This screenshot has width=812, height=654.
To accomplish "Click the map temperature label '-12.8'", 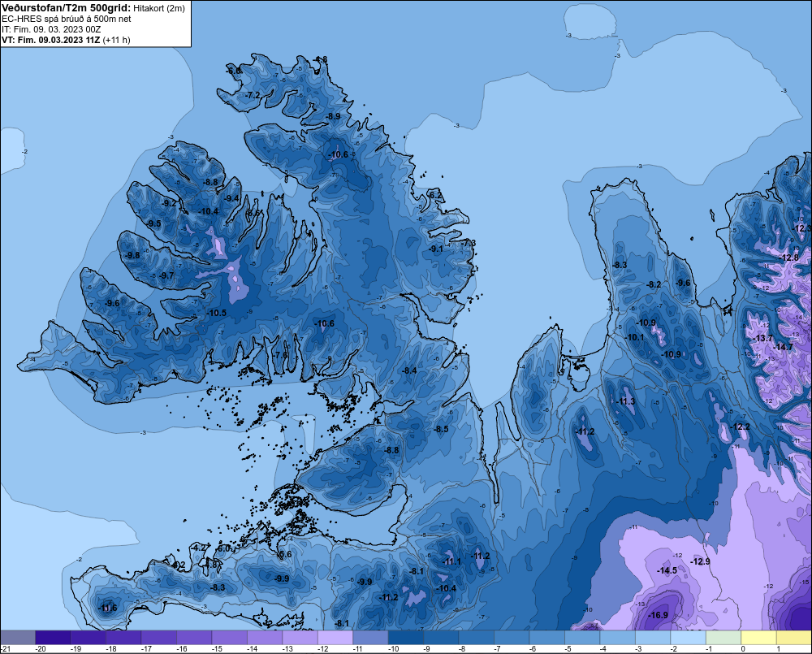I will (789, 258).
